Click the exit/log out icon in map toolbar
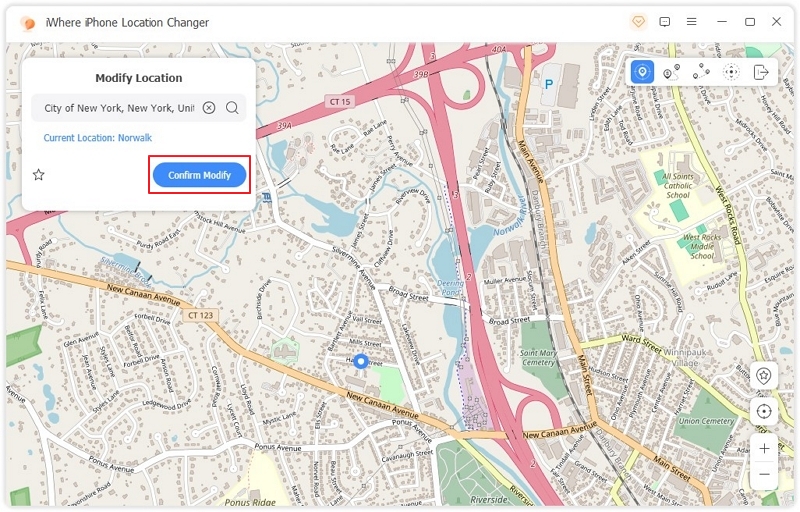Image resolution: width=800 pixels, height=512 pixels. coord(761,72)
